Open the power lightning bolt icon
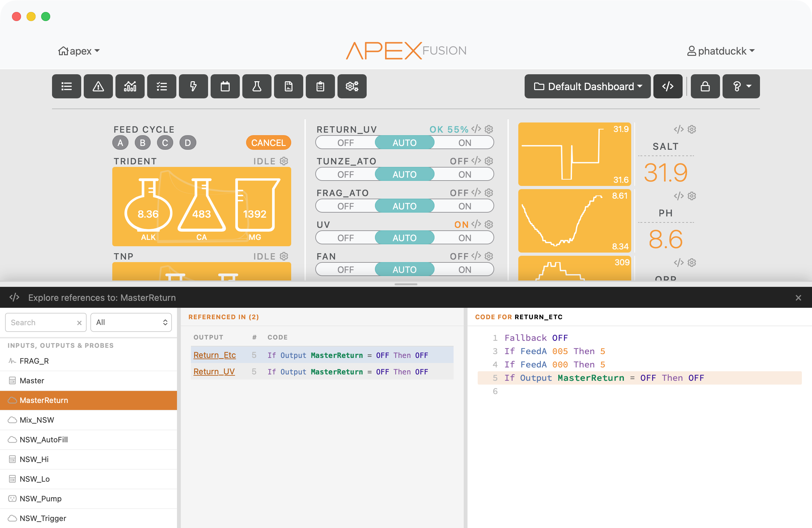Viewport: 812px width, 528px height. pyautogui.click(x=193, y=86)
